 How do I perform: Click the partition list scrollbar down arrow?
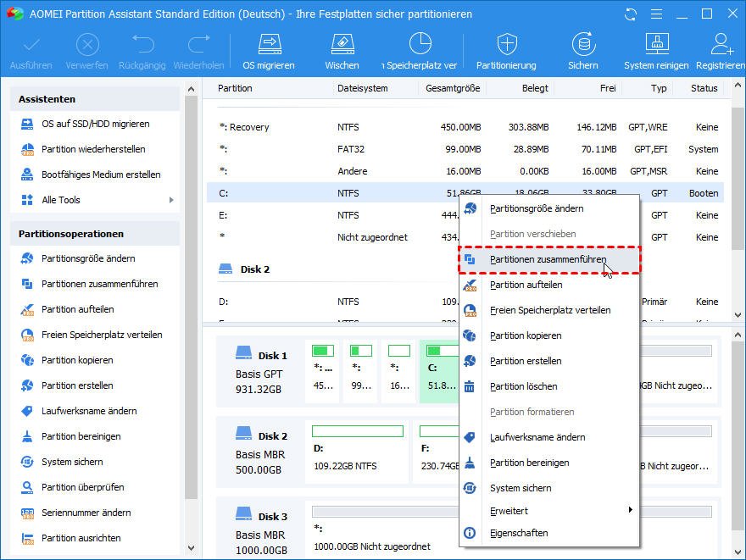[738, 315]
